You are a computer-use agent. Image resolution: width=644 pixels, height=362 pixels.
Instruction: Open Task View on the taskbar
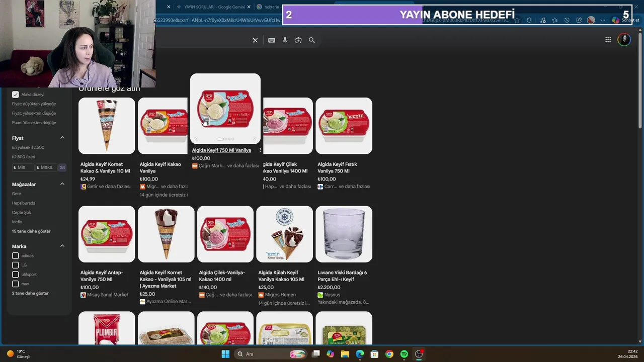pos(315,354)
